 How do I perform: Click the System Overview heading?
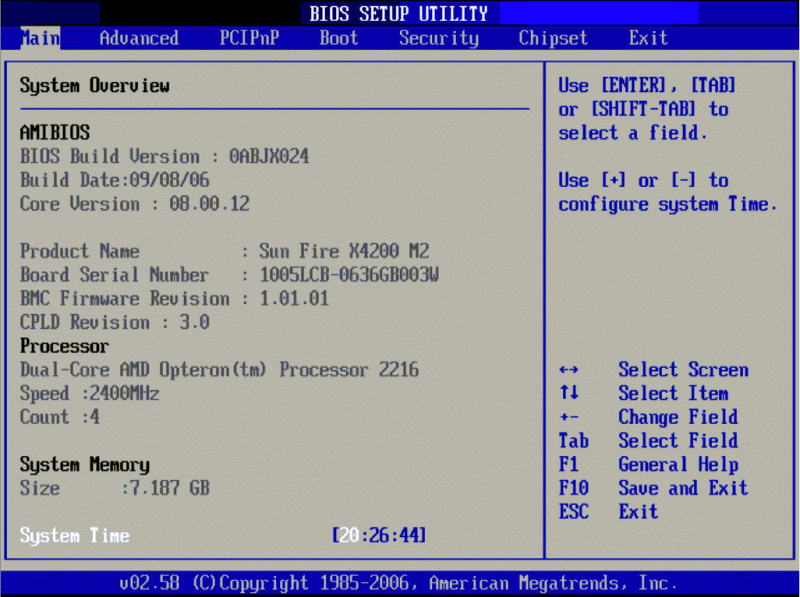click(94, 86)
